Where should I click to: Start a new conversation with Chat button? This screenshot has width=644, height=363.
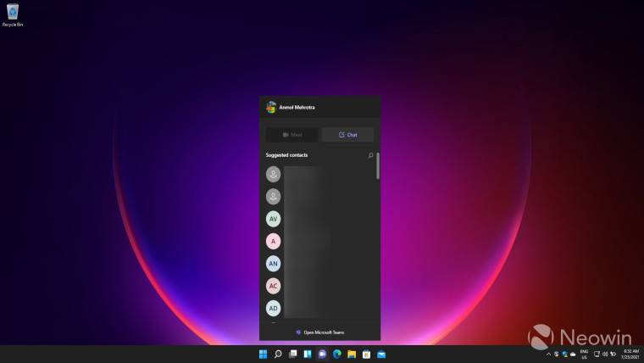pyautogui.click(x=347, y=135)
